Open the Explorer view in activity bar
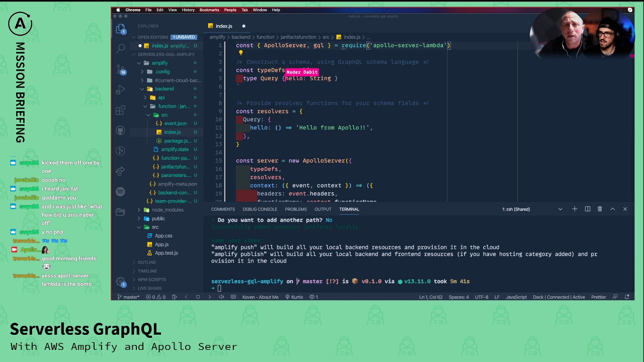644x362 pixels. coord(120,29)
